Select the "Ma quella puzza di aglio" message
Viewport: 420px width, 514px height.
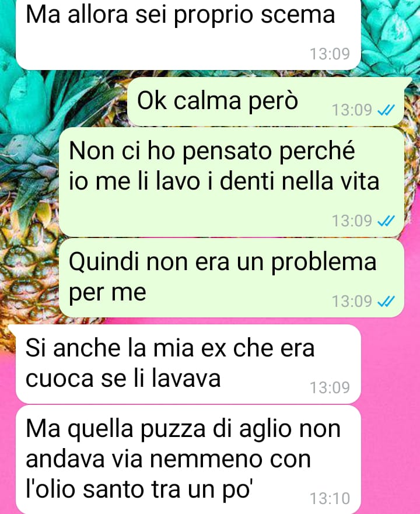point(188,460)
